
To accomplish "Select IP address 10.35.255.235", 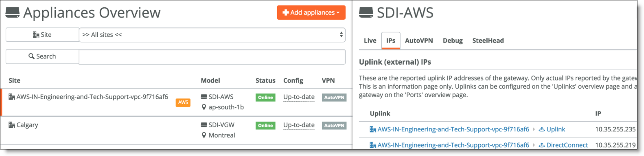I will pos(615,129).
